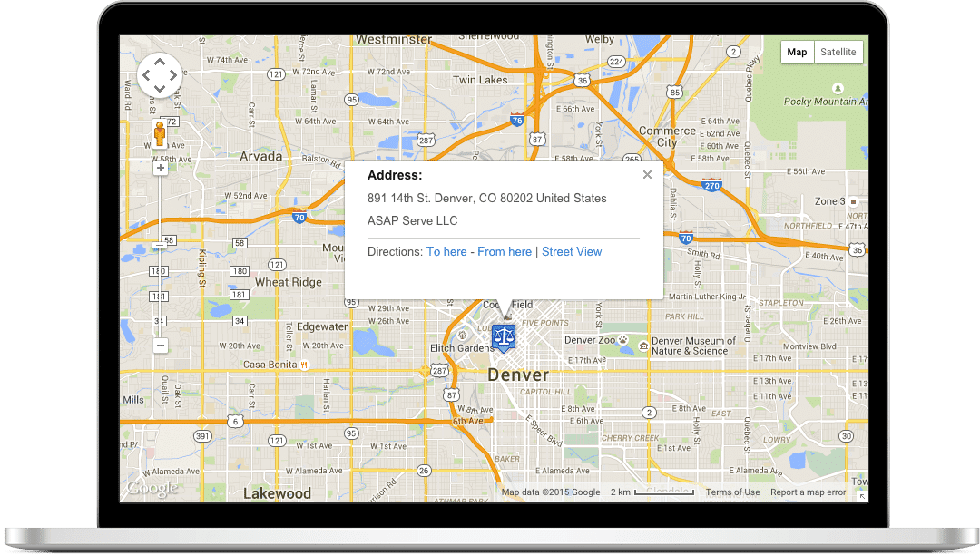Click the US 6 highway shield
This screenshot has width=980, height=555.
235,421
